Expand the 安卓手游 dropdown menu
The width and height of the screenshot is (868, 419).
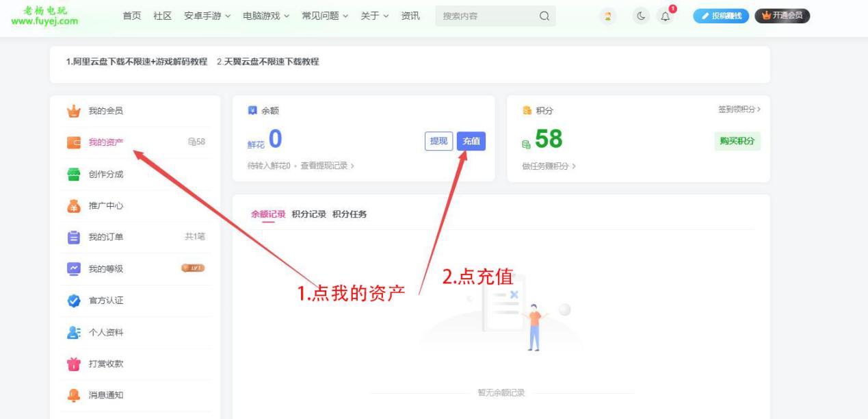pos(202,15)
